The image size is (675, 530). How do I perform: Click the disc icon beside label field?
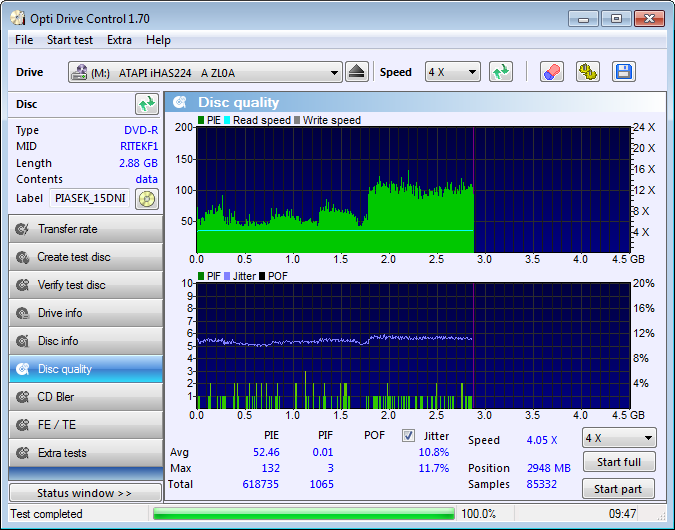pos(147,198)
